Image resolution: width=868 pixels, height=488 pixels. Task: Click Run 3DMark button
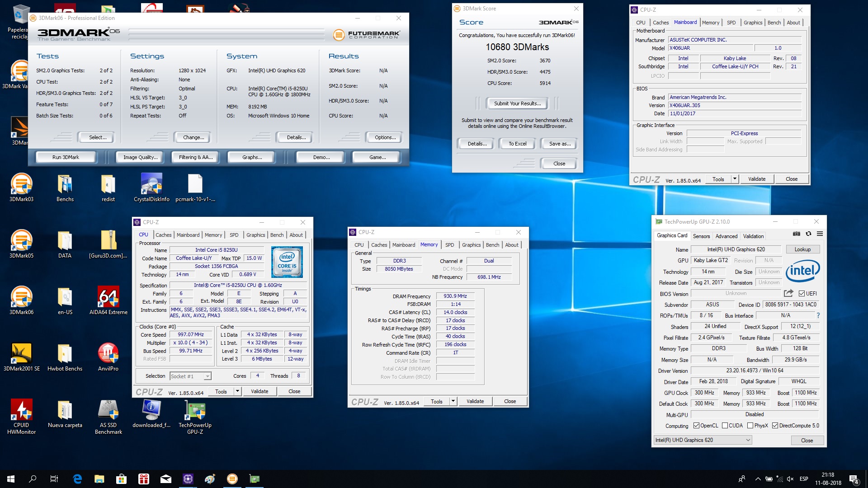(x=66, y=157)
